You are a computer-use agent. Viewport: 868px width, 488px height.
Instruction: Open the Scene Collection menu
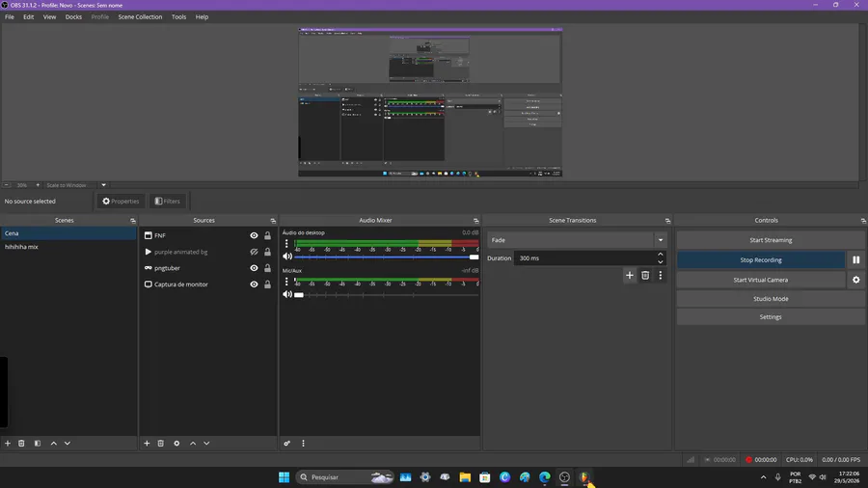pos(140,17)
